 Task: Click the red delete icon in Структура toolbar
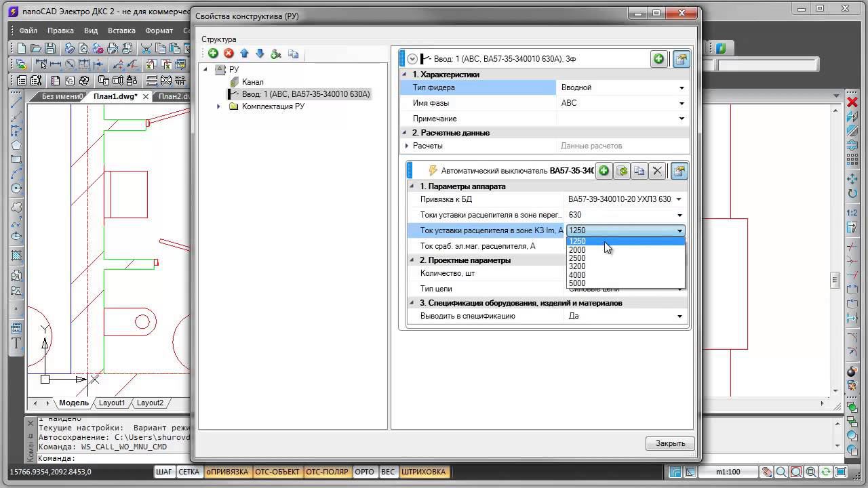229,54
